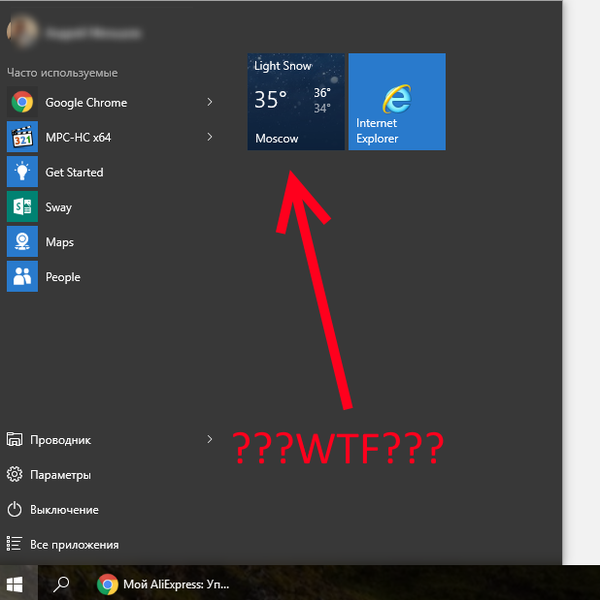Launch the Sway app icon
The width and height of the screenshot is (600, 600).
click(22, 207)
